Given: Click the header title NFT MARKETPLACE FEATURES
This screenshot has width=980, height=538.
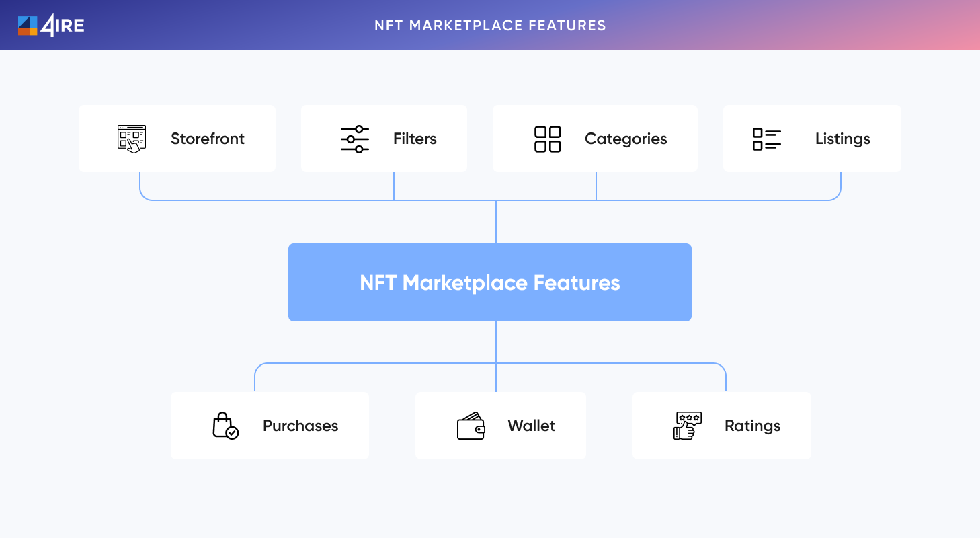Looking at the screenshot, I should 490,26.
